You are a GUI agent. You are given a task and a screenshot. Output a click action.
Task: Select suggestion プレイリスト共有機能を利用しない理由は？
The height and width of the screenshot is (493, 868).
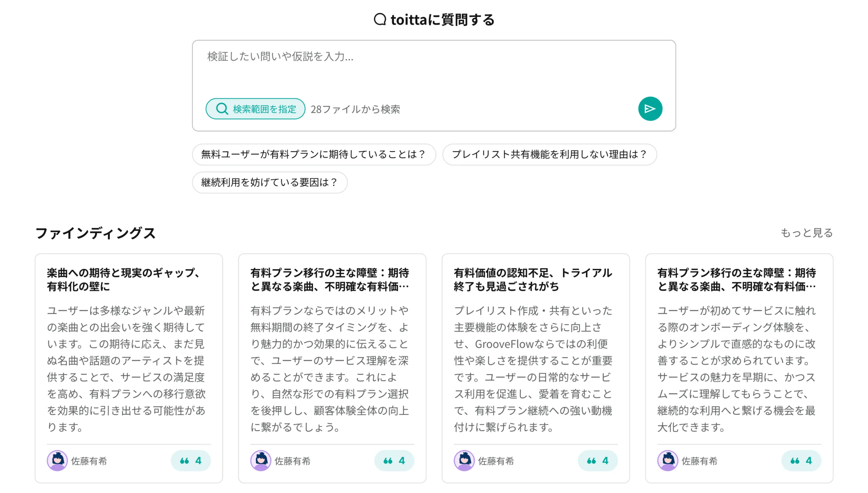[x=549, y=155]
